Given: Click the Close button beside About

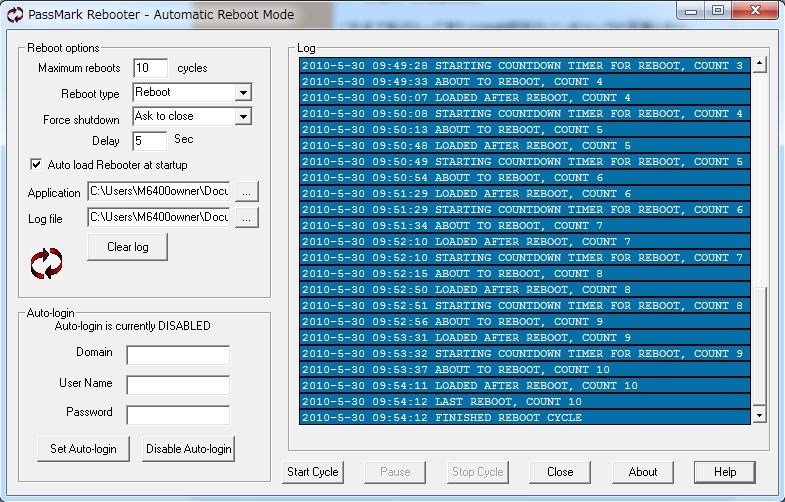Looking at the screenshot, I should point(560,472).
